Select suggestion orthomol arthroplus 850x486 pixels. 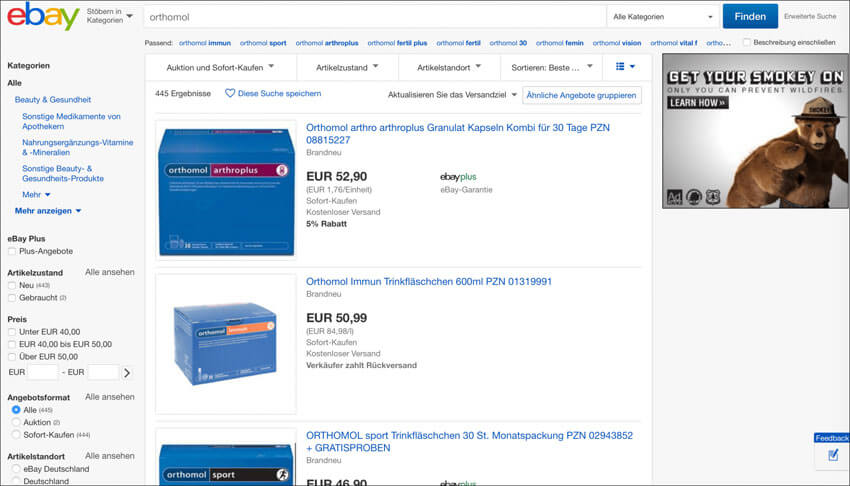tap(327, 43)
